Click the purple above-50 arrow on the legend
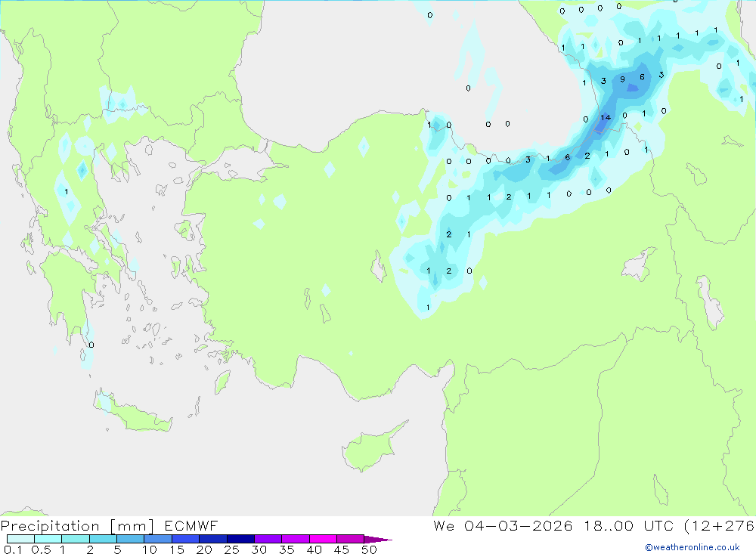 [x=378, y=540]
